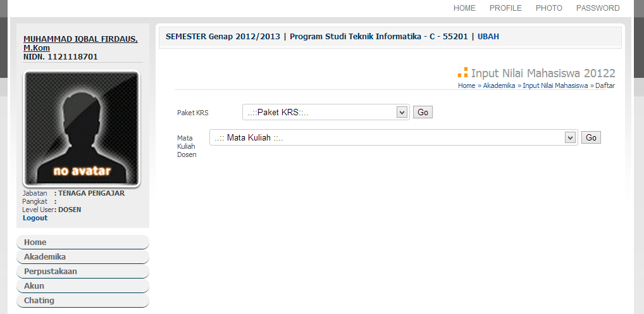
Task: Expand the Mata Kuliah dropdown list
Action: coord(393,137)
